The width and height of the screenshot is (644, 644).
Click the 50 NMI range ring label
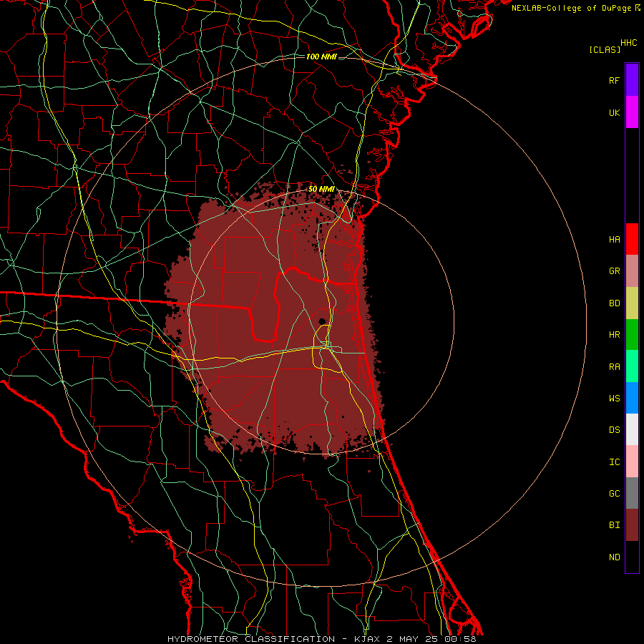(321, 189)
